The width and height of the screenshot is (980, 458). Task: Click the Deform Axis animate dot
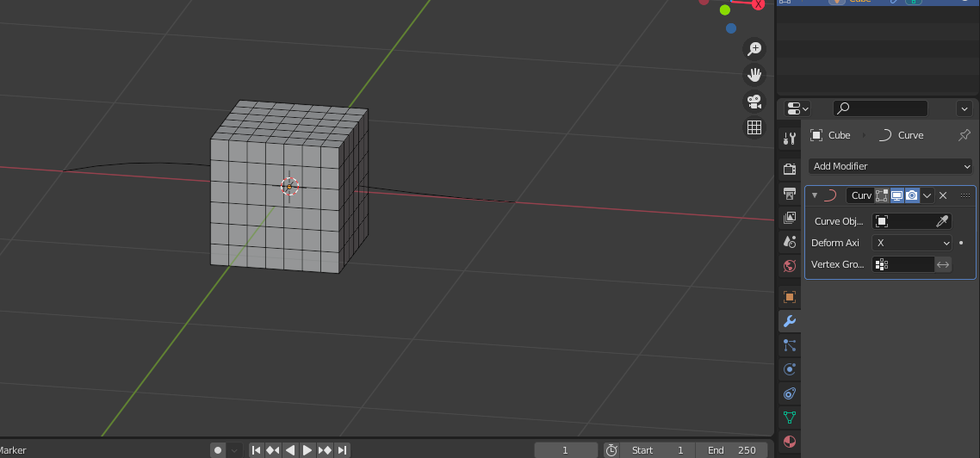[x=961, y=243]
